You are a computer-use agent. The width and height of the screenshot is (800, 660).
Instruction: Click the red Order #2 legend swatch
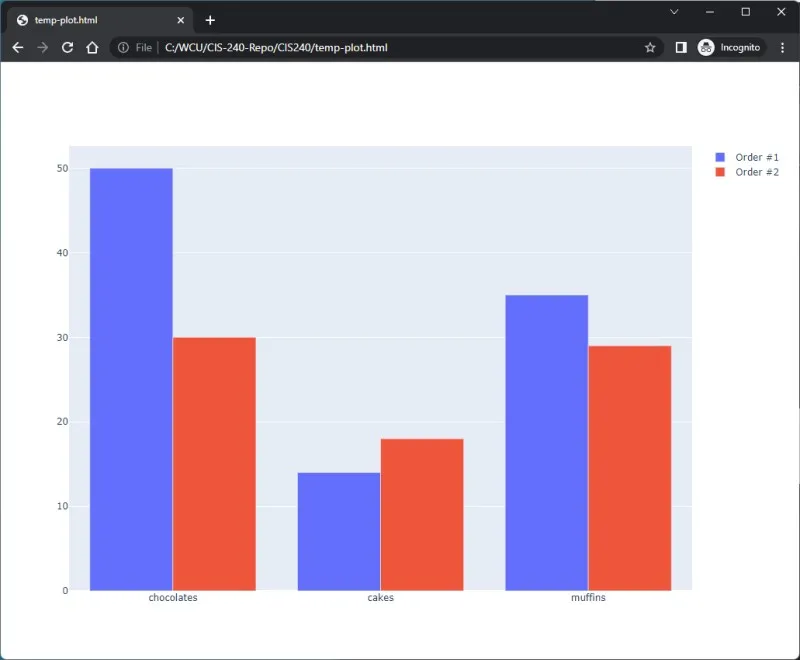[720, 172]
